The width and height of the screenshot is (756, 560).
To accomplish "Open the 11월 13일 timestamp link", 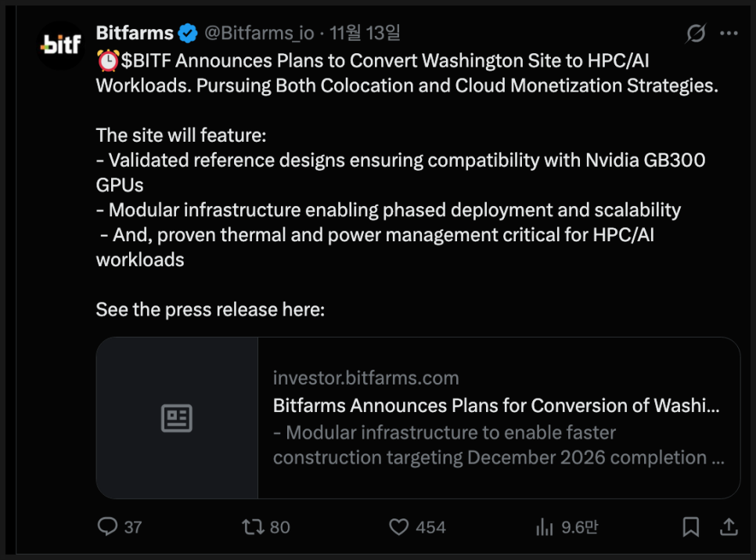I will [365, 34].
